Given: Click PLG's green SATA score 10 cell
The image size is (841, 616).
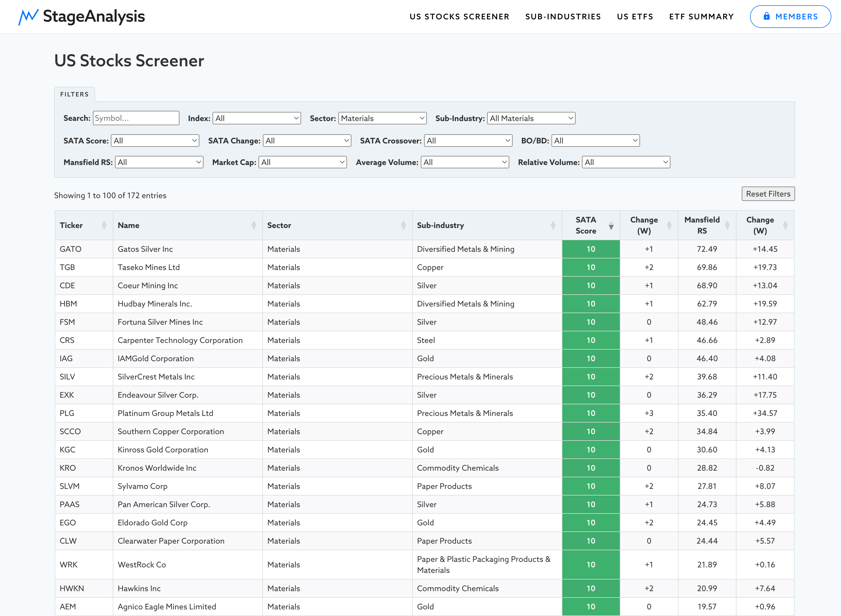Looking at the screenshot, I should 591,413.
